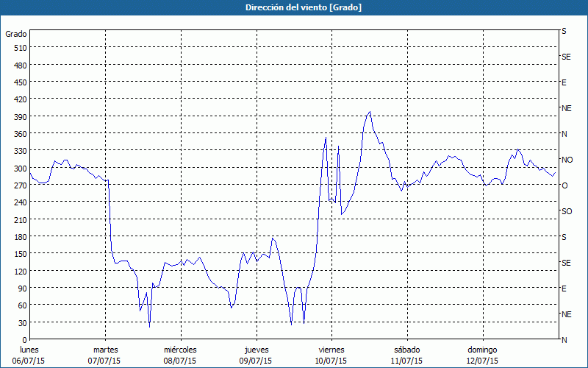Image resolution: width=588 pixels, height=368 pixels.
Task: Click the topmost "S" compass label
Action: point(564,31)
